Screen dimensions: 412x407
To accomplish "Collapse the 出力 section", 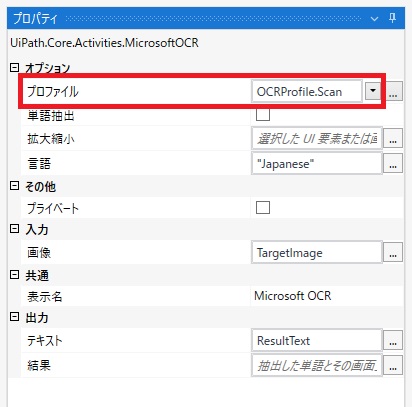I will (x=14, y=317).
